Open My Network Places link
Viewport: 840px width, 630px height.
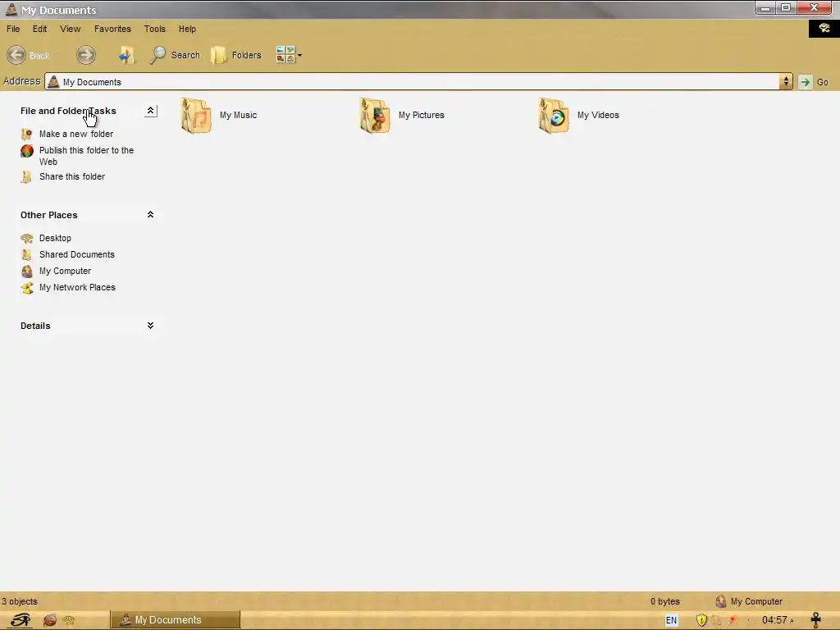click(77, 287)
